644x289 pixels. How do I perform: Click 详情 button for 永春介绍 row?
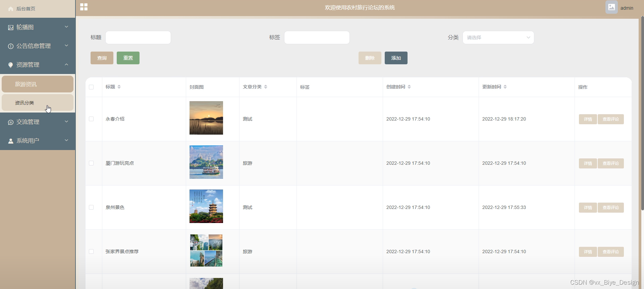[588, 119]
